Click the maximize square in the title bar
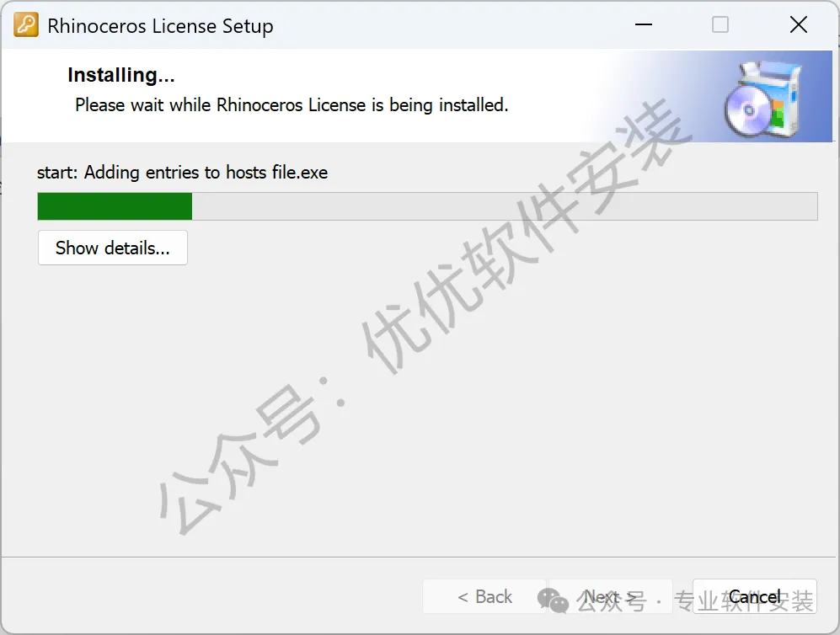 720,24
